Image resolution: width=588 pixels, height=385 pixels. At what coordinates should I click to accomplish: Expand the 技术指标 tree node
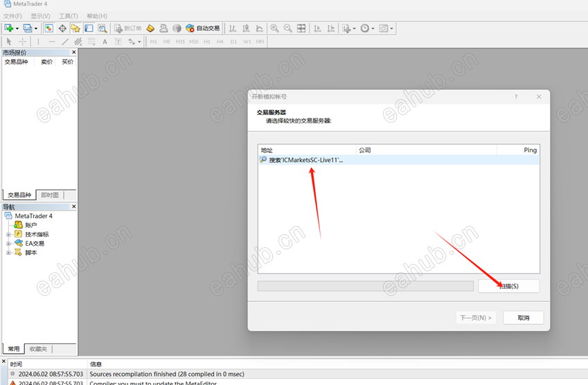(x=8, y=234)
